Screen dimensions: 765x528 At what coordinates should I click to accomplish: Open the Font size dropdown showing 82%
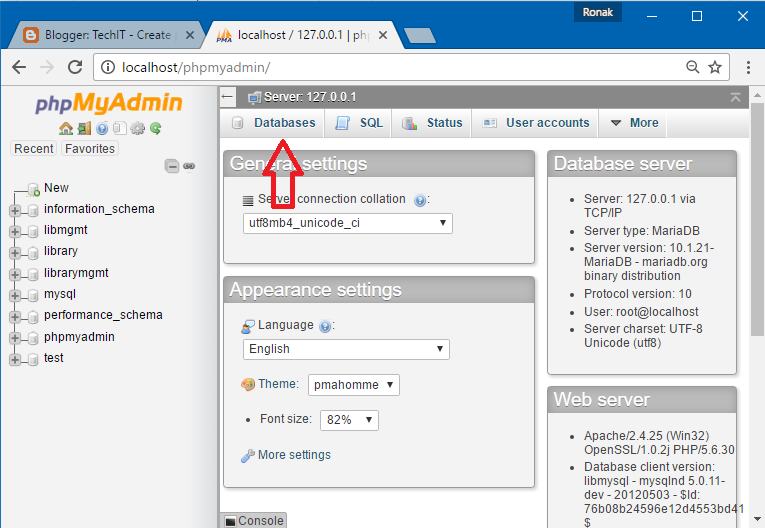click(349, 420)
